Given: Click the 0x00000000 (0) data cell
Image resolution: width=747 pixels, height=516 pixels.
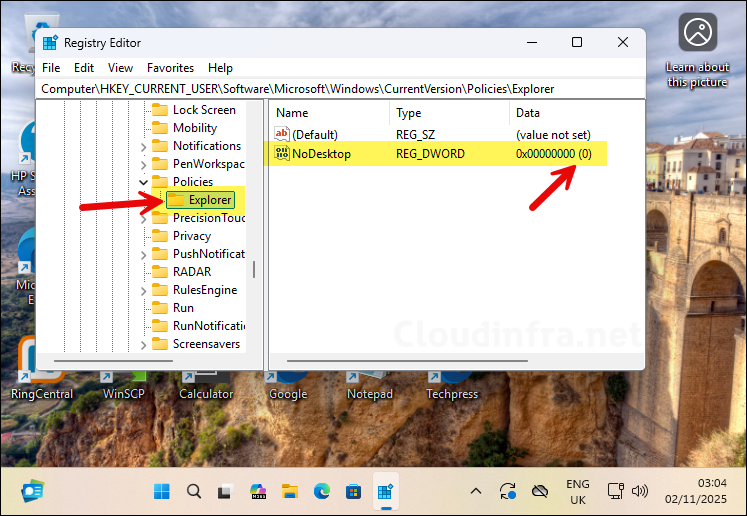Looking at the screenshot, I should pos(554,154).
